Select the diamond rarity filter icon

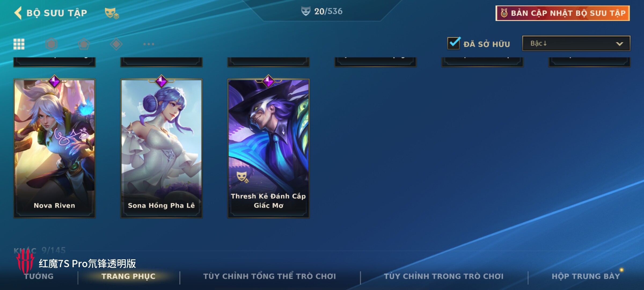tap(116, 44)
